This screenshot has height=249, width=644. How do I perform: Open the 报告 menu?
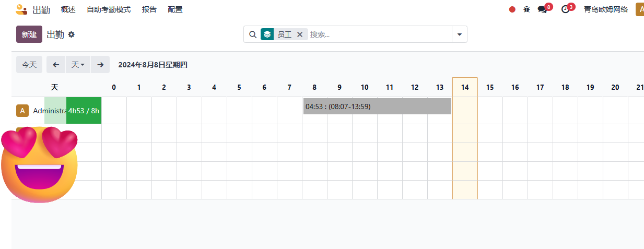(x=149, y=9)
